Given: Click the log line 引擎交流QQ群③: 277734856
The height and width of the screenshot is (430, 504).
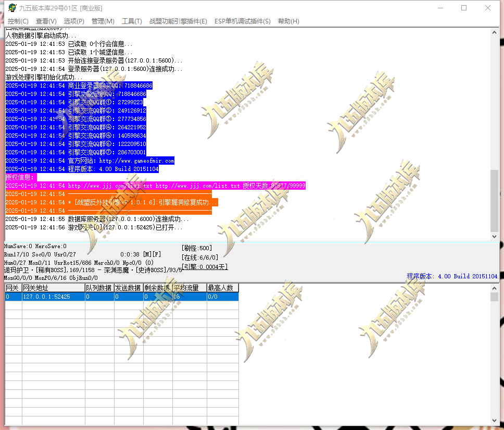Looking at the screenshot, I should tap(76, 119).
